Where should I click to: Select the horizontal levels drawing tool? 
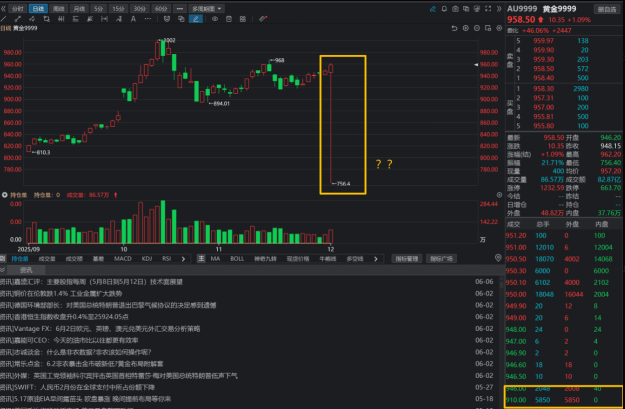75,19
